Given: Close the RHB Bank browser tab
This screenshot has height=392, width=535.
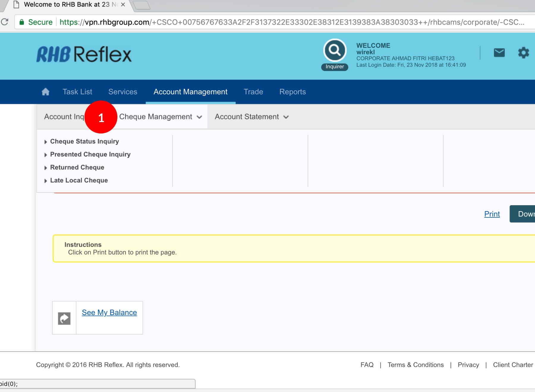Looking at the screenshot, I should tap(123, 5).
